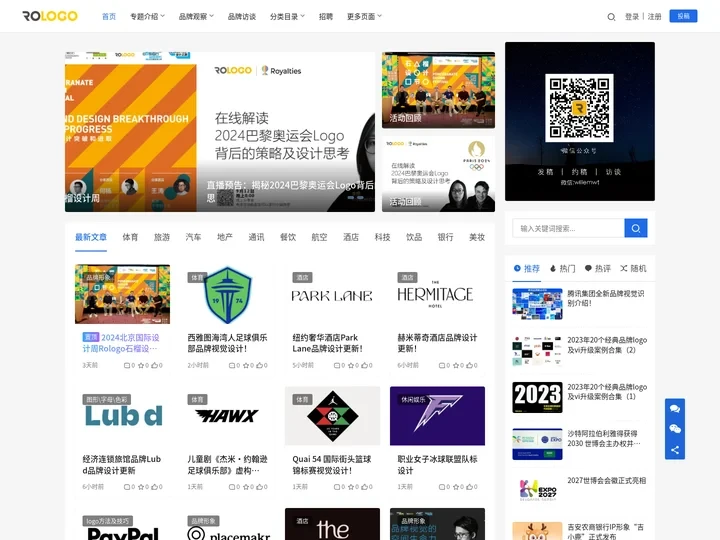Open article 经济连锁旅馆品牌Lub d品牌设计更新
720x540 pixels.
point(122,465)
